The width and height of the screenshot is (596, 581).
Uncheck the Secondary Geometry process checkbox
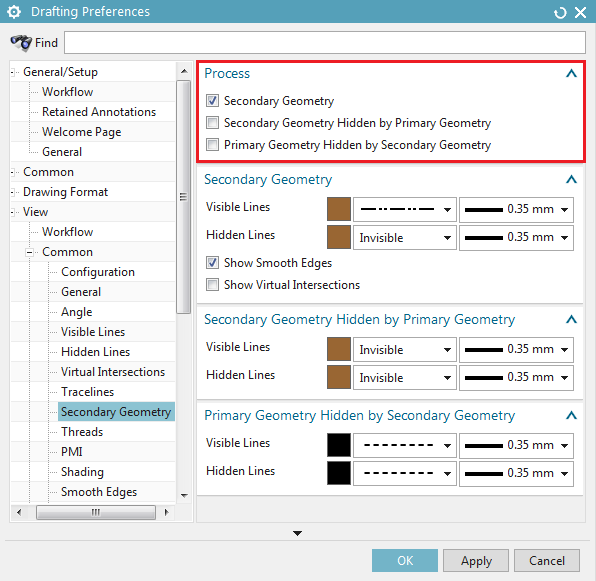point(212,101)
